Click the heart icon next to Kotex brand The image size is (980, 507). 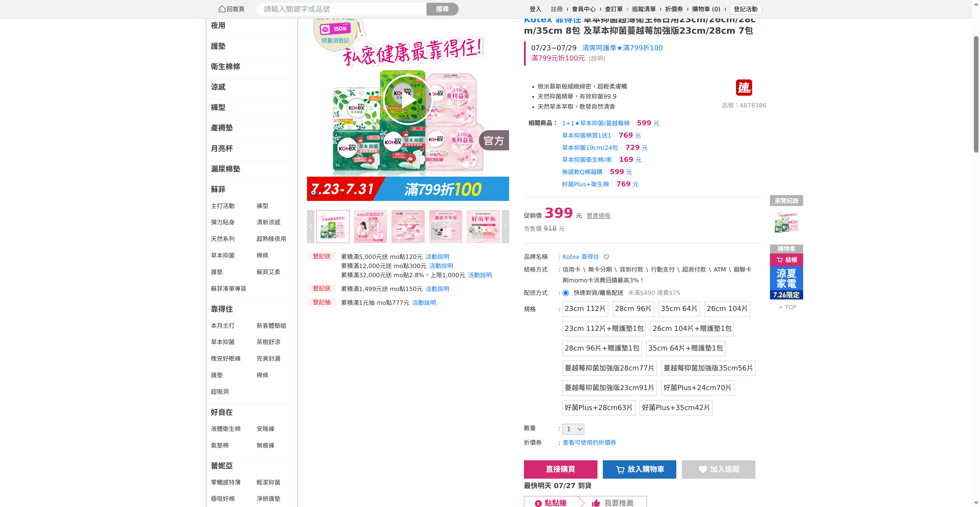606,257
